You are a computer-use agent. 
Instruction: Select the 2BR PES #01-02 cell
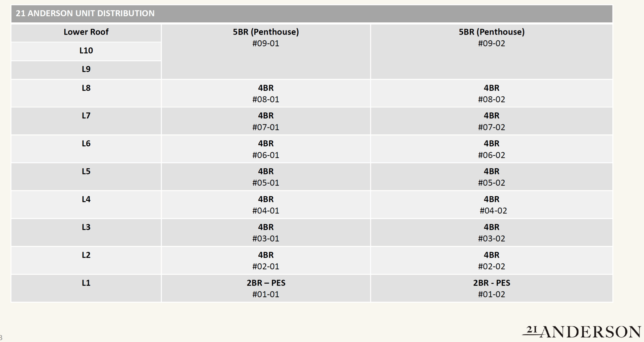[x=491, y=288]
